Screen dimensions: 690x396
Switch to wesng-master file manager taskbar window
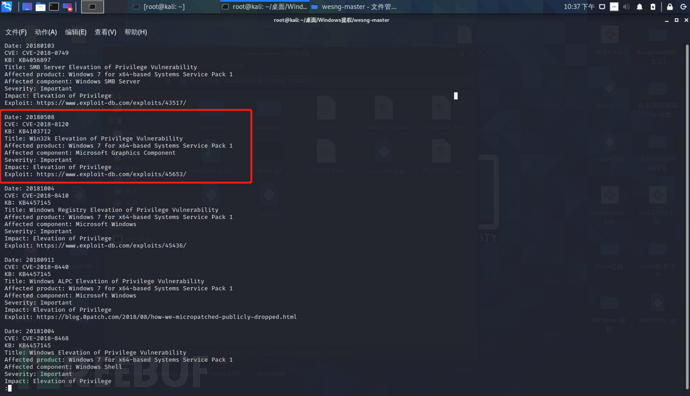click(354, 7)
